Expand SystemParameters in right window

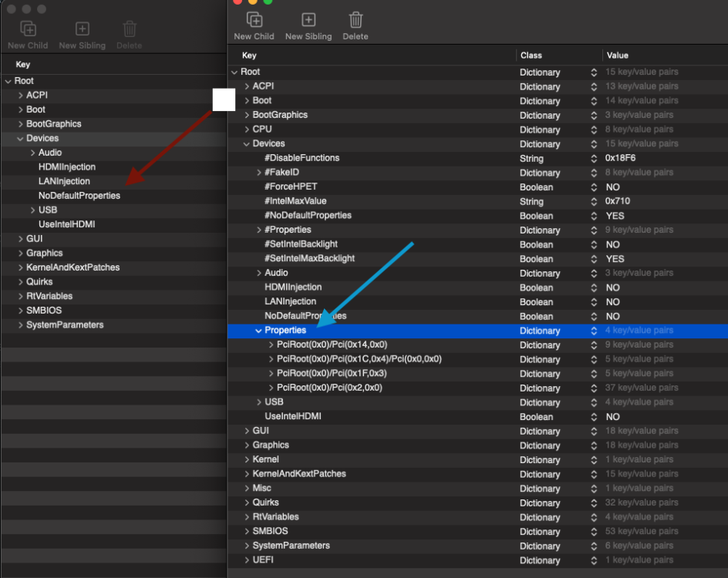click(247, 546)
